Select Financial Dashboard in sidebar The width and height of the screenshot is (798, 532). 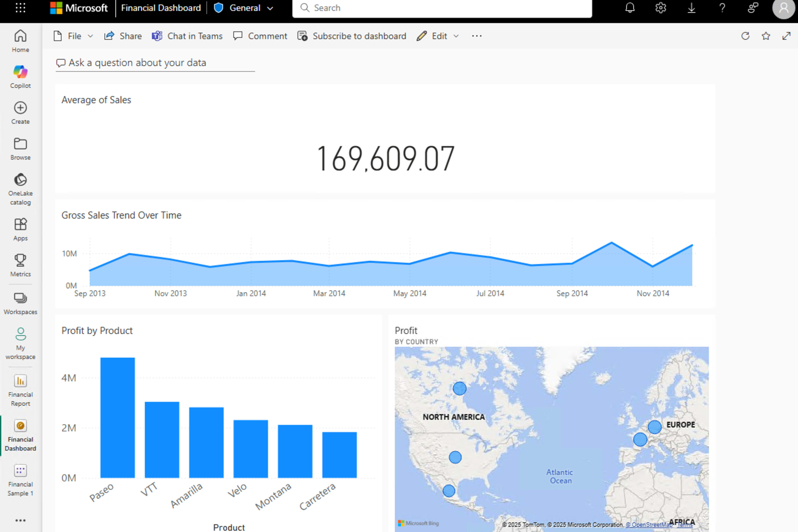20,435
